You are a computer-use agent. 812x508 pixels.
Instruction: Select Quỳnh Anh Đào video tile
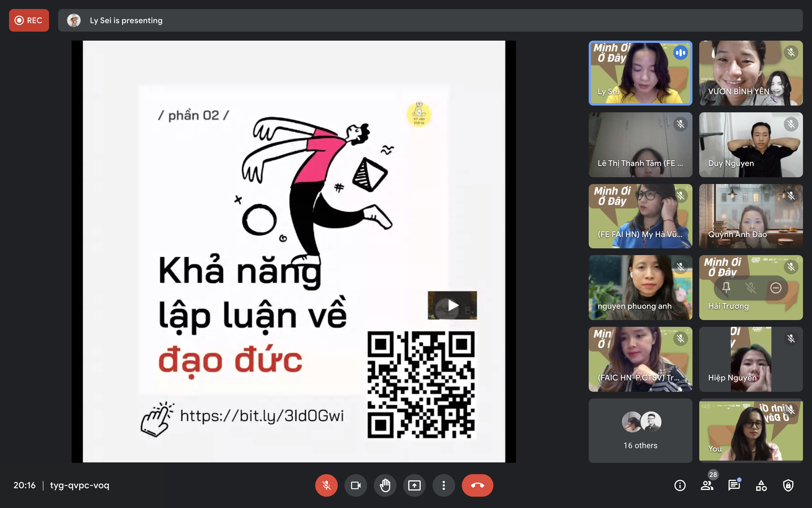coord(751,216)
